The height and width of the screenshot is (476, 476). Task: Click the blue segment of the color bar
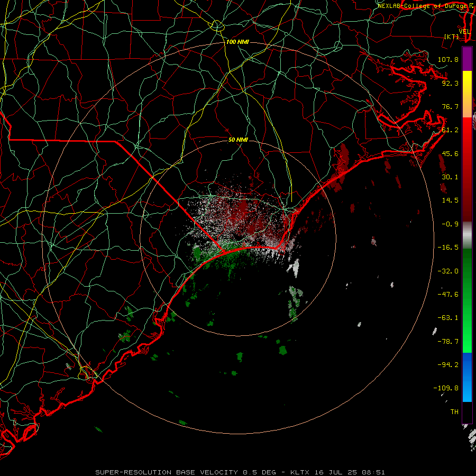pos(467,377)
